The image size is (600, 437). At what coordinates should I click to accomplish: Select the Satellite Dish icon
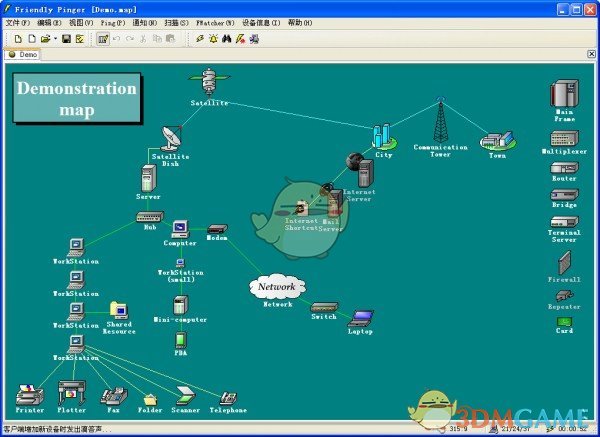tap(171, 139)
